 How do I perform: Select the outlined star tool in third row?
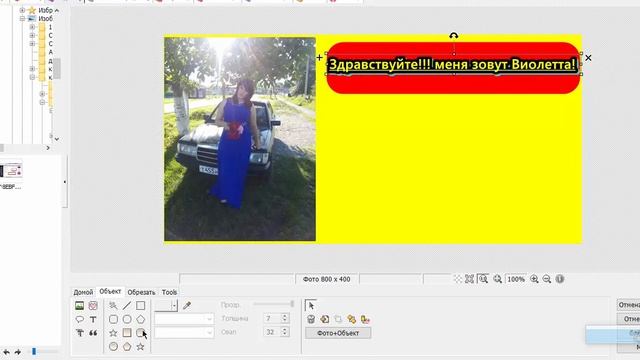[x=113, y=333]
